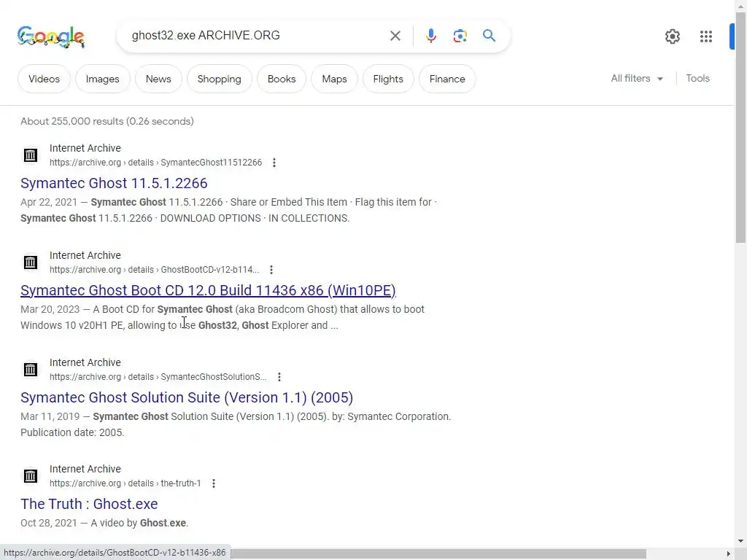The image size is (747, 560).
Task: Click snippet 'A video by Ghost.exe.'
Action: click(x=139, y=523)
